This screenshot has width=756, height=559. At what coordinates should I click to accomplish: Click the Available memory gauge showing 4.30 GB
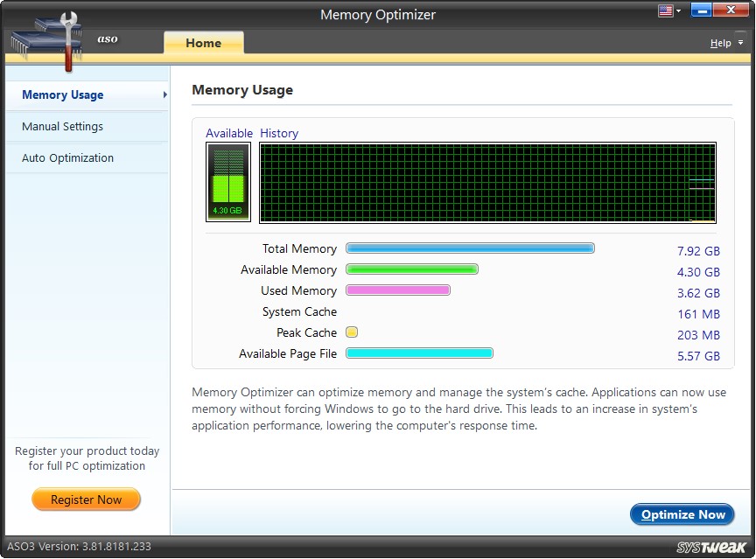227,181
